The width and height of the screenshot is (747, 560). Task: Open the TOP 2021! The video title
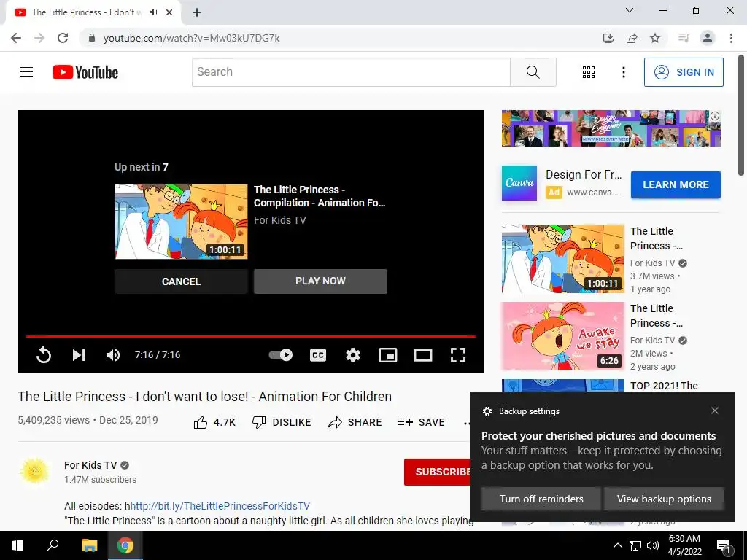(664, 386)
